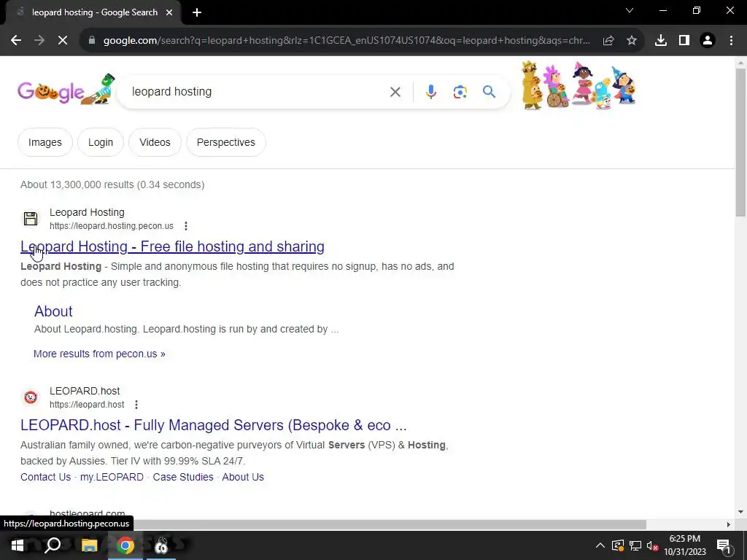Click the forward navigation arrow

(x=39, y=41)
